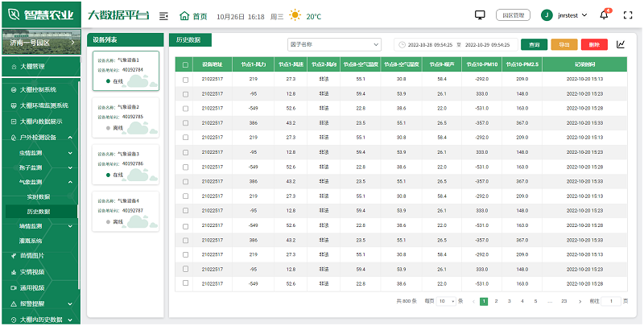Click the sidebar collapse menu icon
Viewport: 644px width, 326px height.
pos(164,15)
